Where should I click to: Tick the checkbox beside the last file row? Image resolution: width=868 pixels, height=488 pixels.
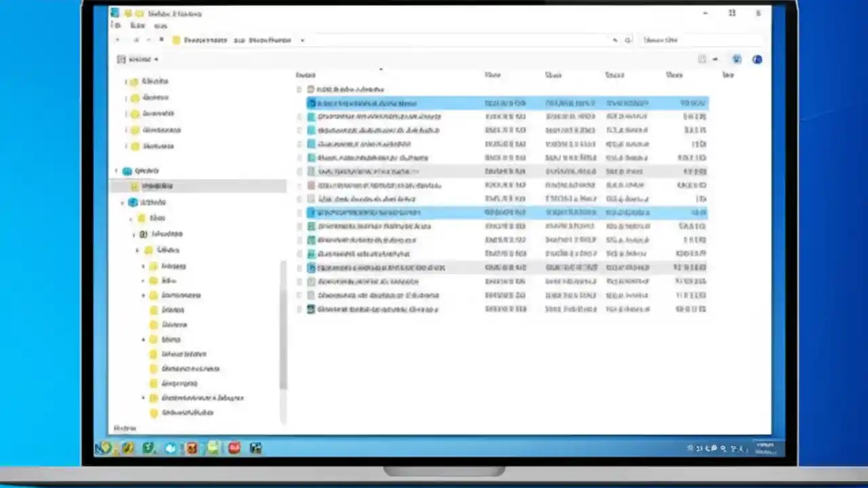300,309
